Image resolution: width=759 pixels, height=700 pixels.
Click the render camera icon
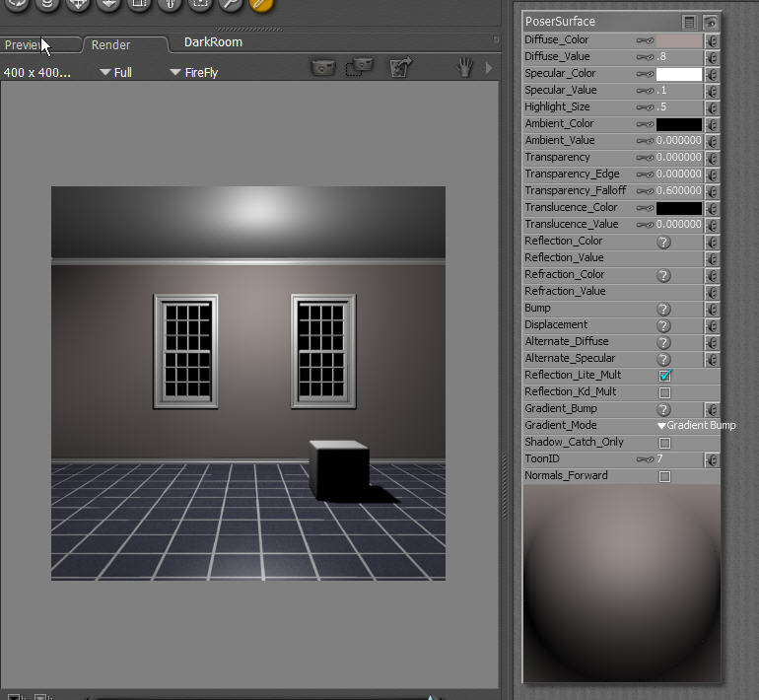[x=323, y=68]
